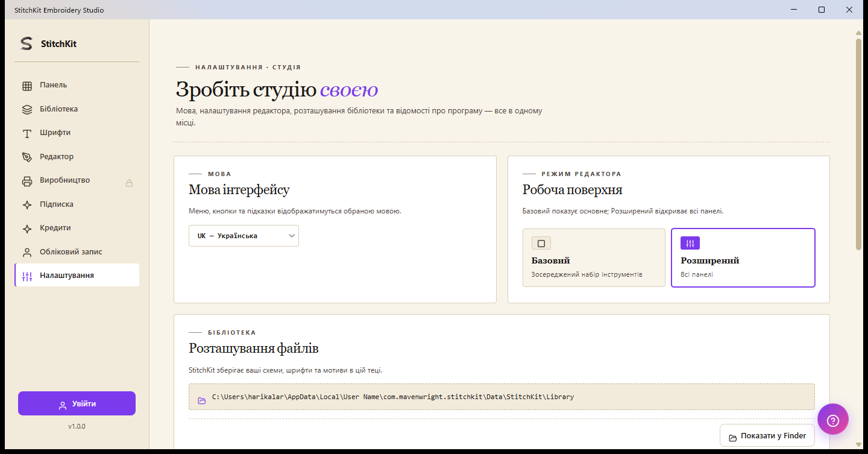Click the scrollbar up arrow

coord(859,33)
